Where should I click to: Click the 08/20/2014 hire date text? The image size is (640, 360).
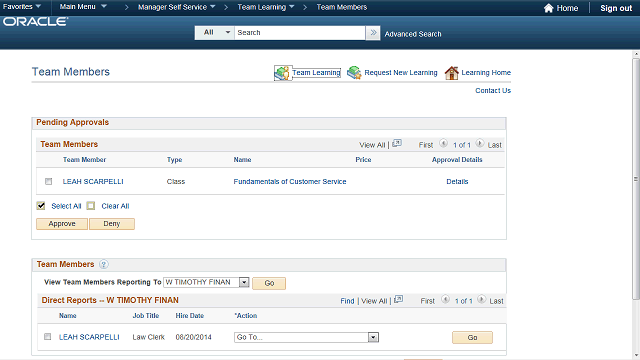(193, 337)
